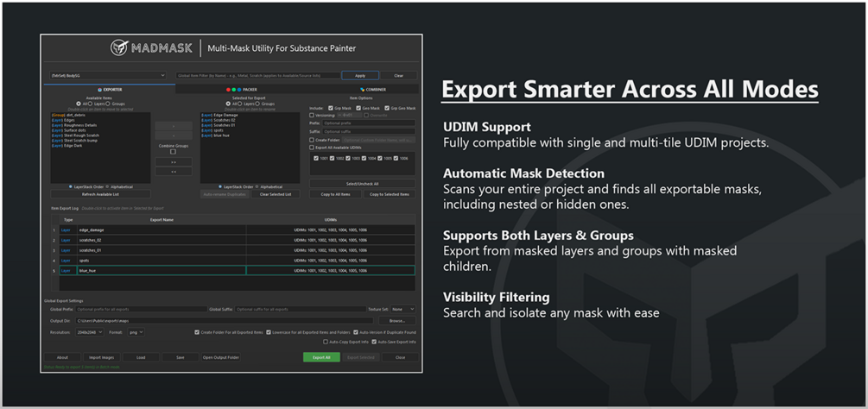Click the Apply filter button

(x=360, y=75)
